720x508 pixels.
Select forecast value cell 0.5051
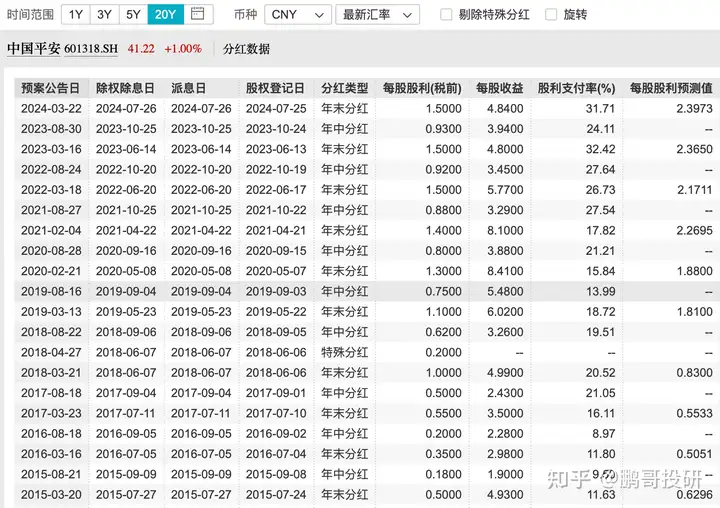(694, 454)
